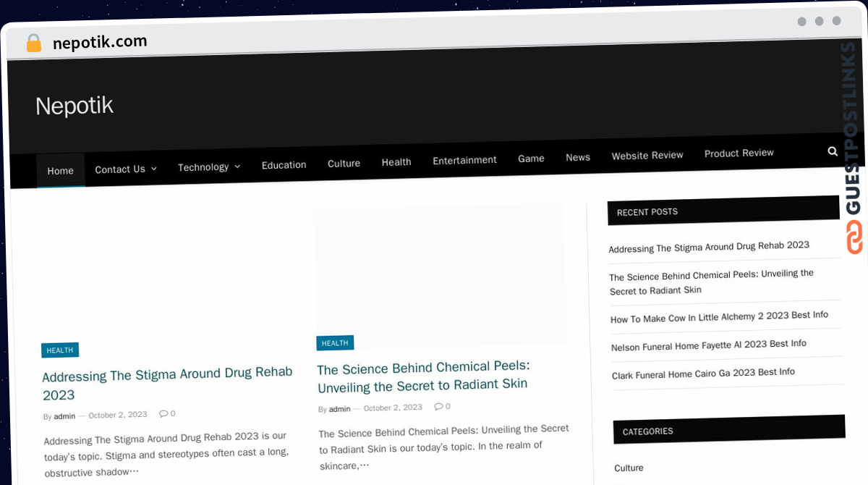Open the Product Review menu item
This screenshot has width=868, height=485.
[739, 153]
